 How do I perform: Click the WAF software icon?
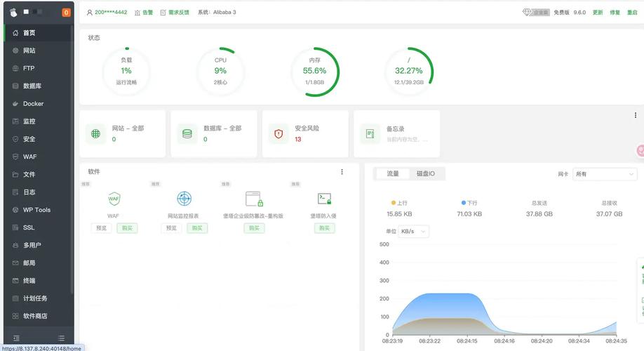114,199
